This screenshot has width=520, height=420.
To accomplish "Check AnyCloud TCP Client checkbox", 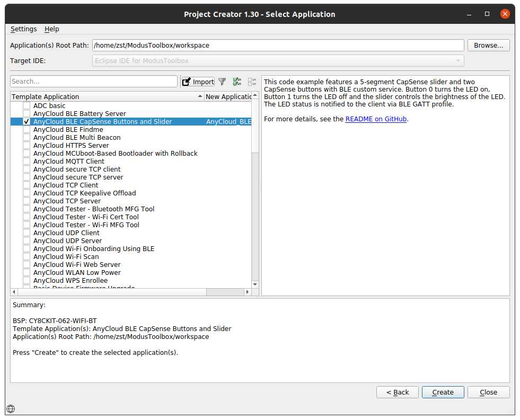I will coord(27,185).
